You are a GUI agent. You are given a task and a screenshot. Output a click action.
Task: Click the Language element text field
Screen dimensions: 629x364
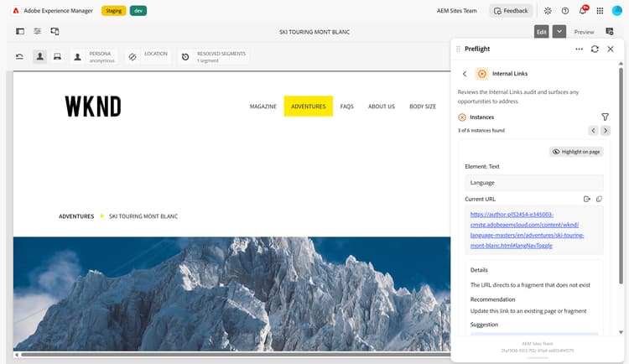click(x=534, y=183)
